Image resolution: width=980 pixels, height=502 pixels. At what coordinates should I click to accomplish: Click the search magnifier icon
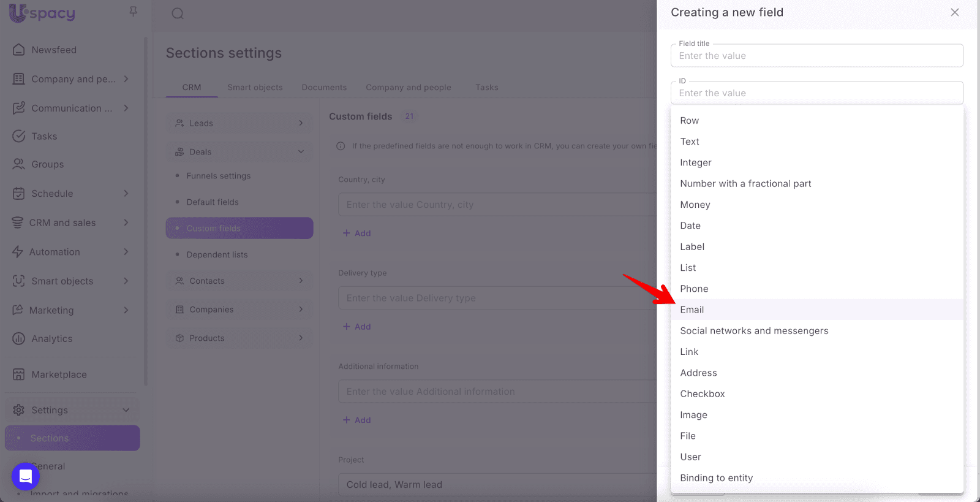(x=178, y=13)
